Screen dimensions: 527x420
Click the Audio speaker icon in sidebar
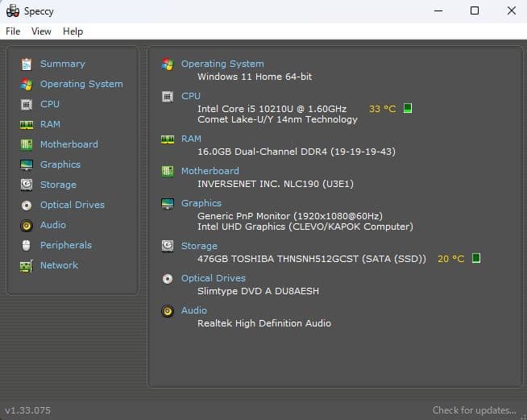[27, 225]
